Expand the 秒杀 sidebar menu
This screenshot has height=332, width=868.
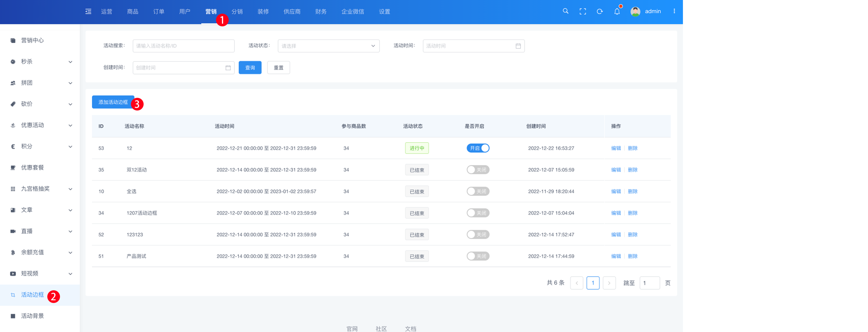pyautogui.click(x=40, y=62)
